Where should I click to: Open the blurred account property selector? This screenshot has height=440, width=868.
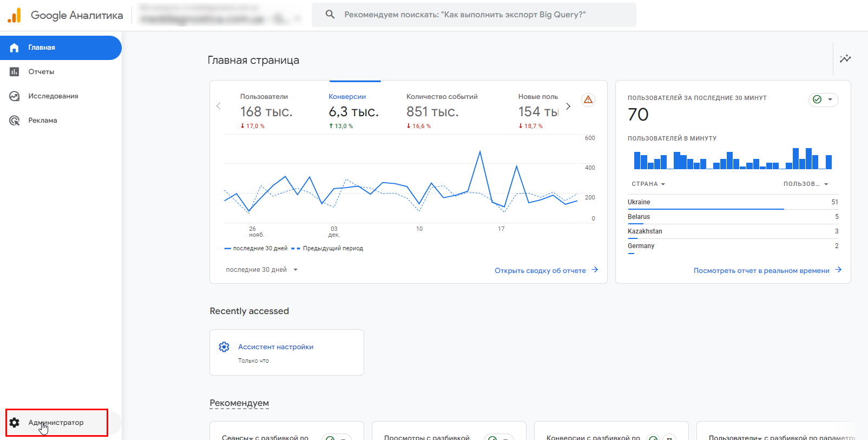click(x=220, y=15)
